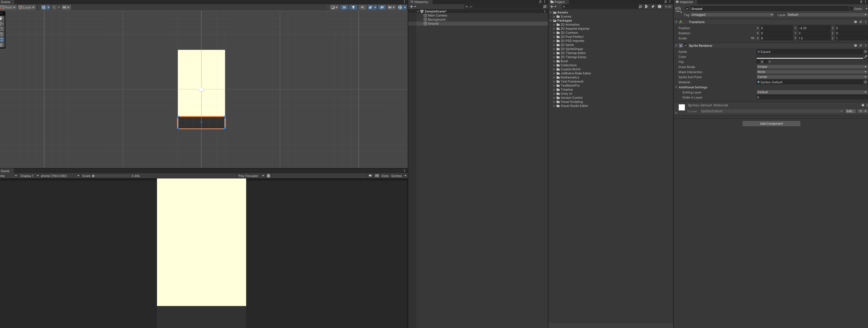Select Main Camera in Hierarchy

pos(437,15)
